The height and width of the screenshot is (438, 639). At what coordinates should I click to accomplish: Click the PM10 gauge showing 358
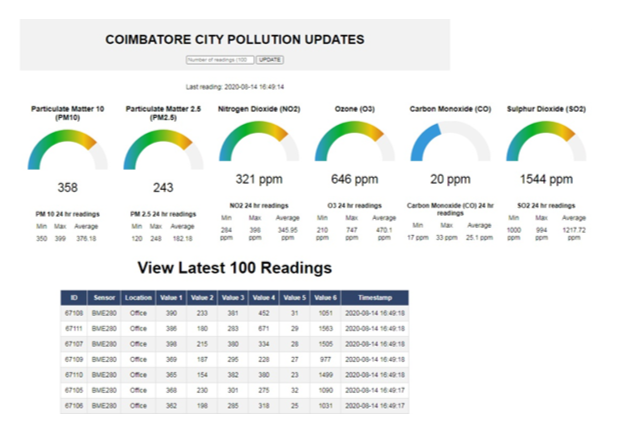68,150
